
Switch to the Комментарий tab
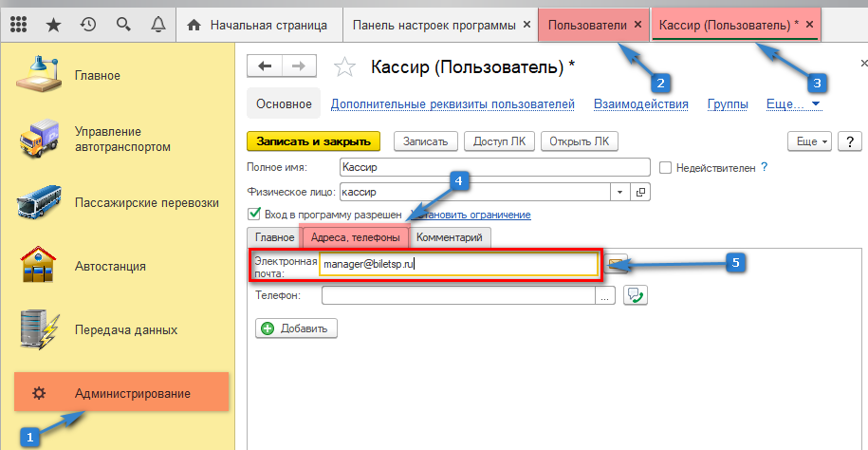tap(450, 237)
